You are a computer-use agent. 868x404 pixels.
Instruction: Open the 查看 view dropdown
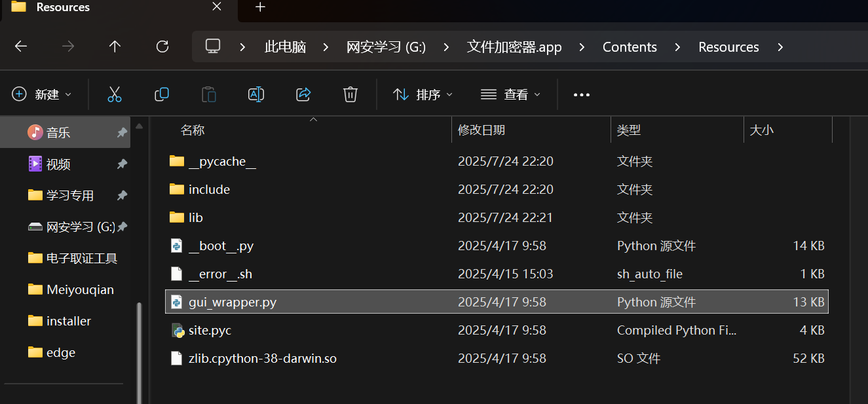tap(511, 94)
